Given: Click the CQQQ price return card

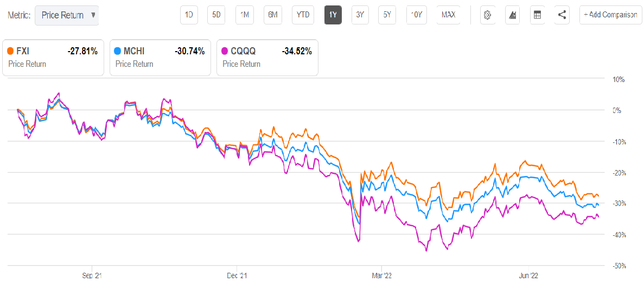Looking at the screenshot, I should point(267,57).
